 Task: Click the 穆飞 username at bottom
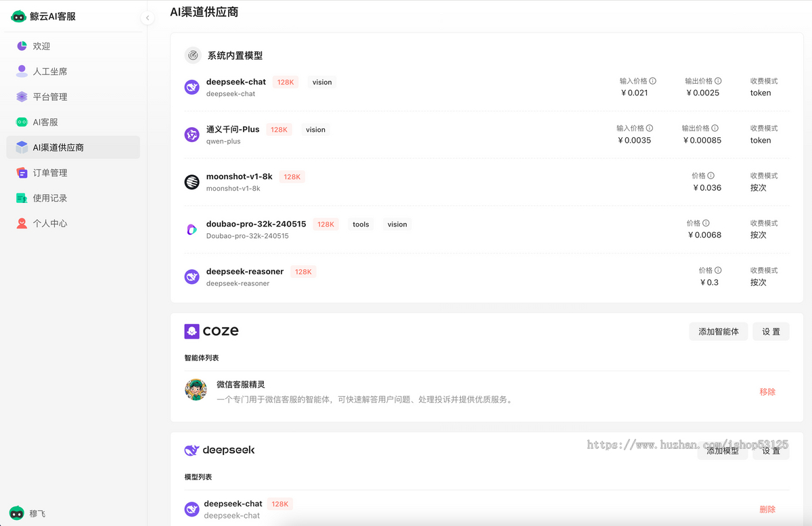[38, 513]
